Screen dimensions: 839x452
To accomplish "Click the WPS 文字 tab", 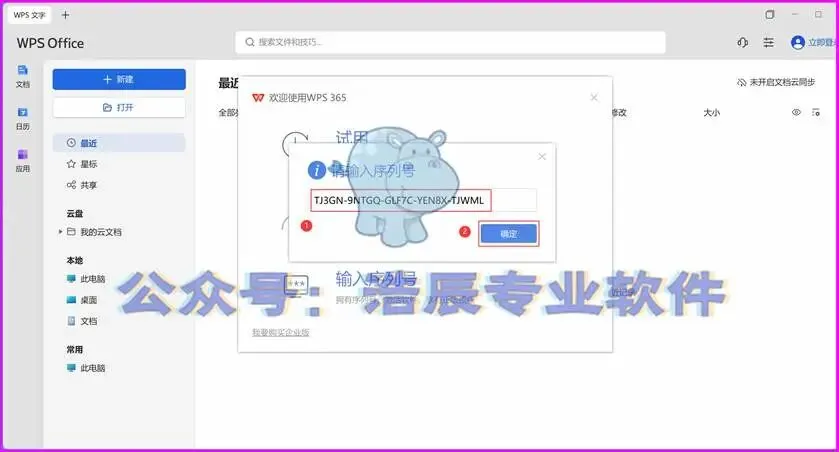I will point(29,15).
